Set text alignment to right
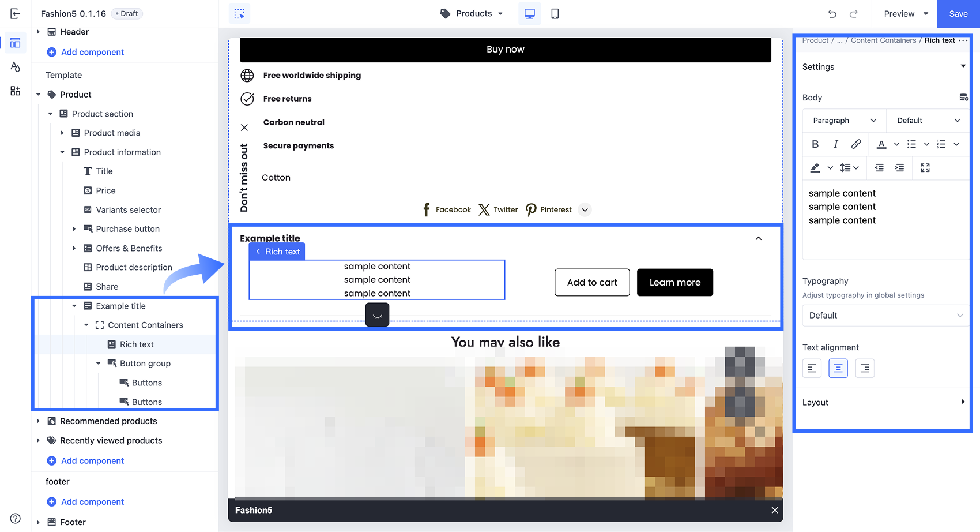 pos(865,368)
